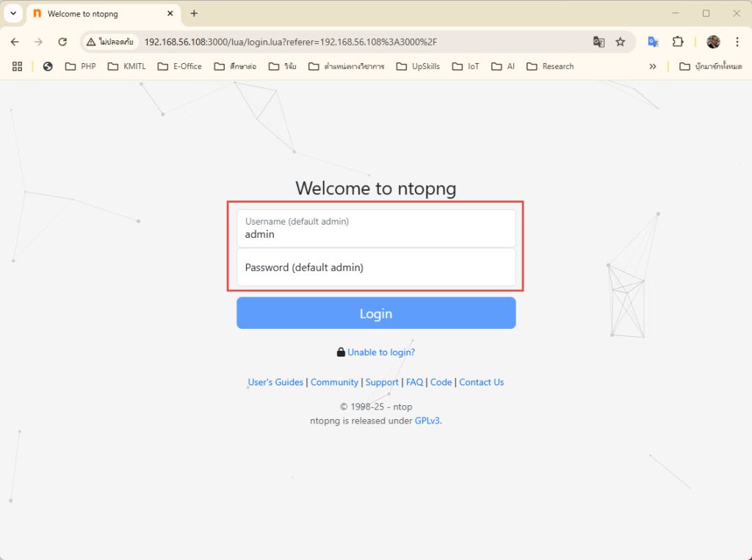The image size is (752, 560).
Task: Open the GPLv3 license link
Action: tap(427, 421)
